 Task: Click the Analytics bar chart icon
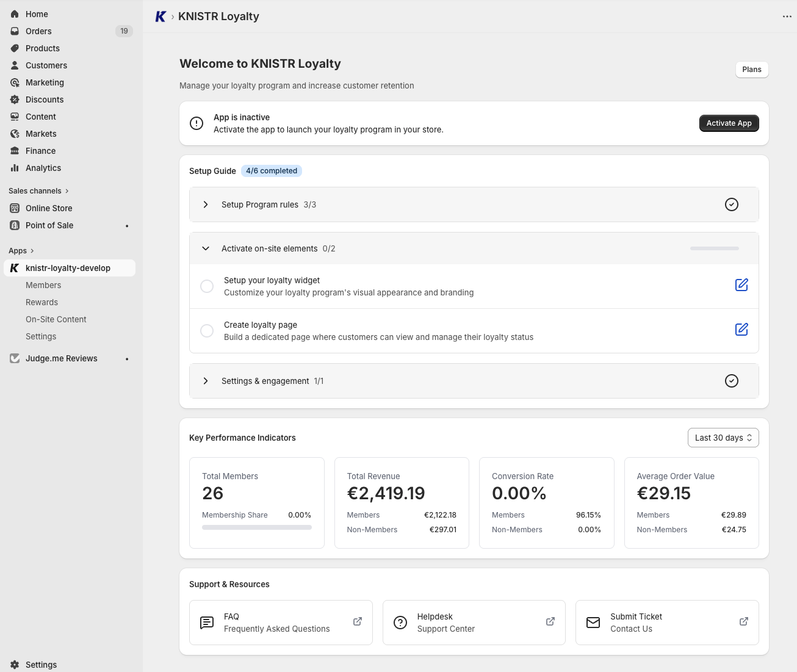pyautogui.click(x=15, y=168)
